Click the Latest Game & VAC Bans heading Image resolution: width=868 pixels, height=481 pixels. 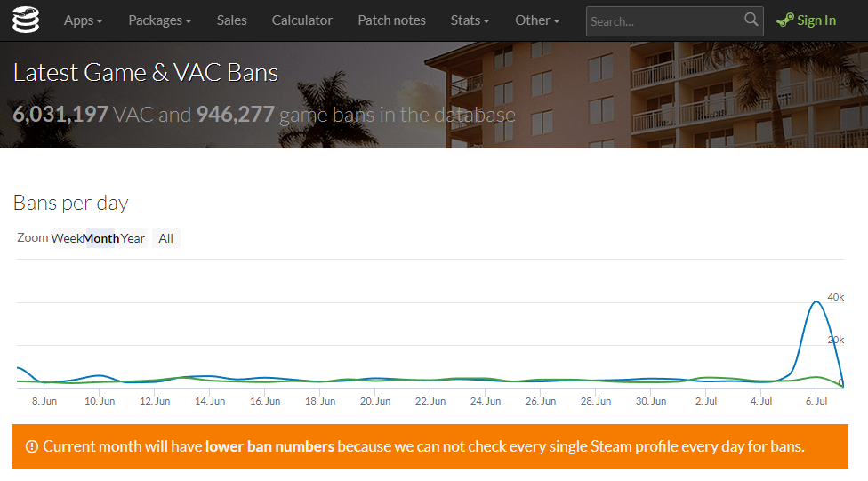pos(146,73)
